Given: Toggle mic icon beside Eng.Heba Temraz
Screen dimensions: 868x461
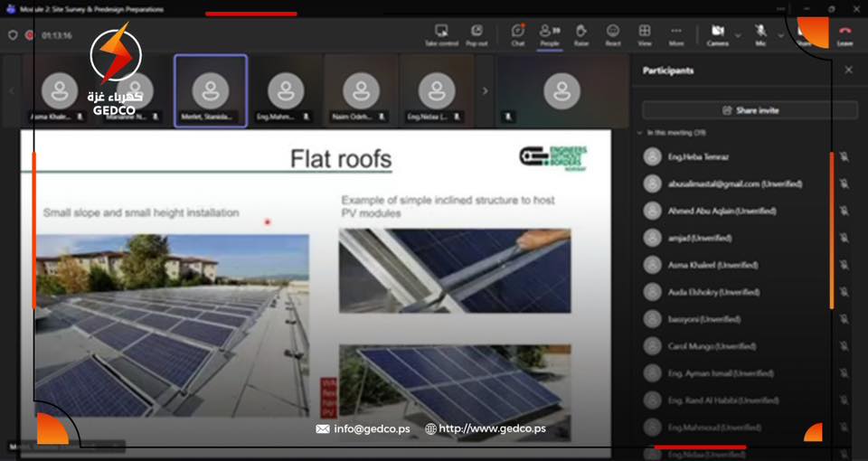Looking at the screenshot, I should 844,157.
